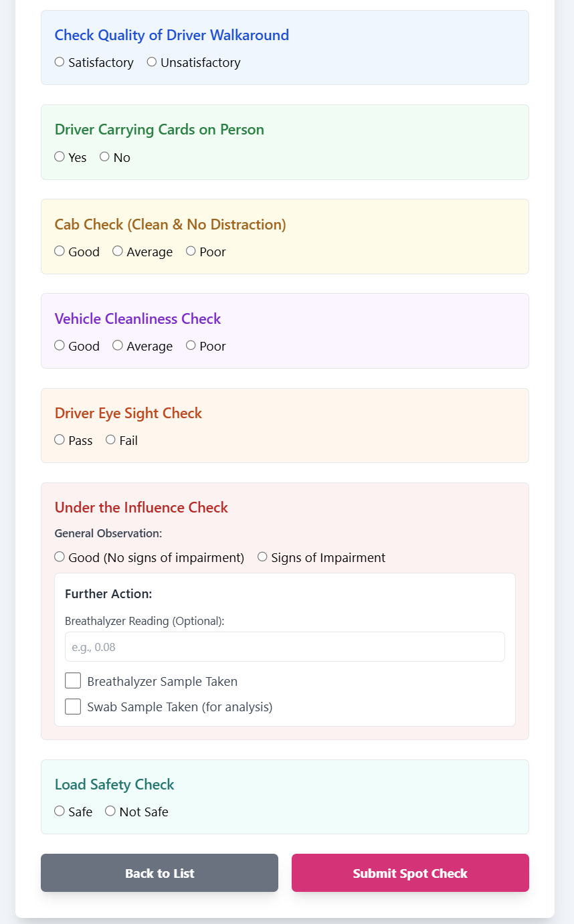The width and height of the screenshot is (574, 924).
Task: Select Good with no signs of impairment
Action: (x=60, y=556)
